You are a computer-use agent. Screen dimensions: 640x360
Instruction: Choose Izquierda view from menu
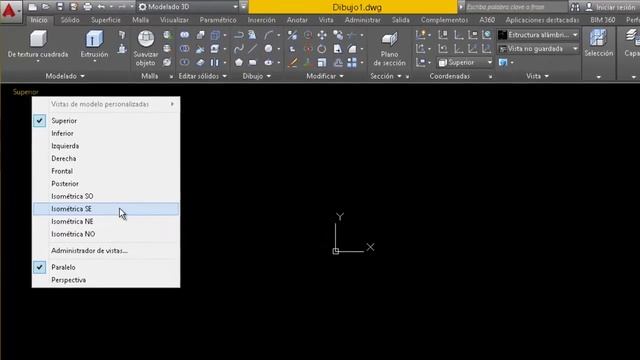[106, 146]
